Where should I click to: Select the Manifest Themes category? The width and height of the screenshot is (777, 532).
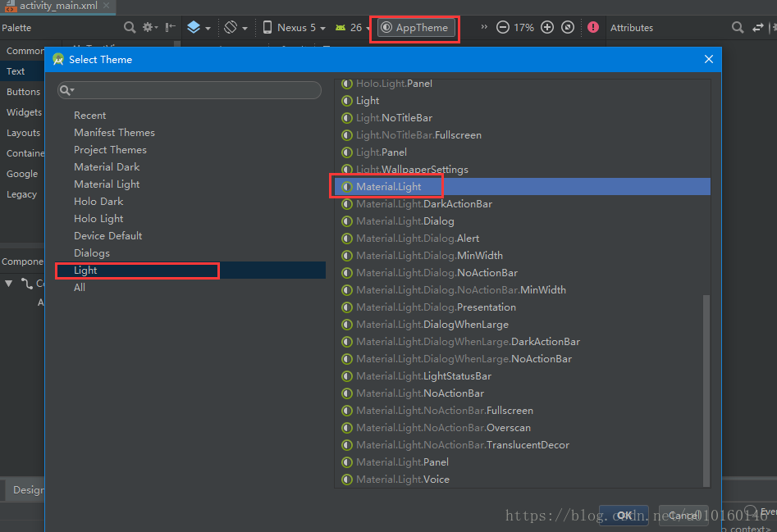[x=114, y=133]
